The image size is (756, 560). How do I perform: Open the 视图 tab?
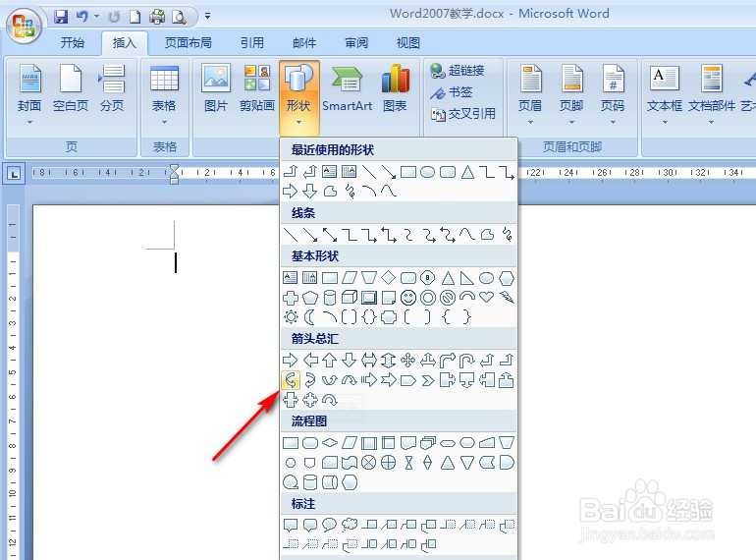(407, 43)
